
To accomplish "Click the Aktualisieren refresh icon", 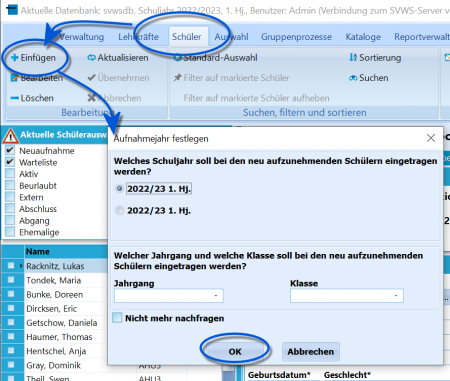I will [91, 58].
